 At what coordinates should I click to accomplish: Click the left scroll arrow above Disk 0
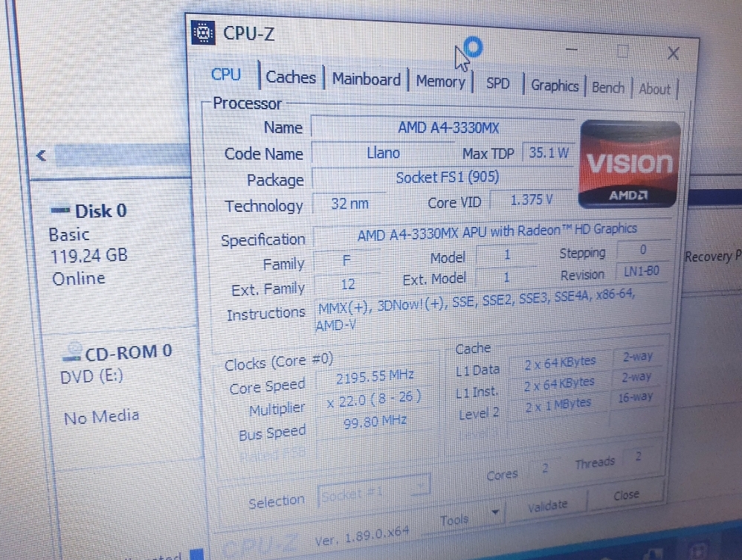41,155
